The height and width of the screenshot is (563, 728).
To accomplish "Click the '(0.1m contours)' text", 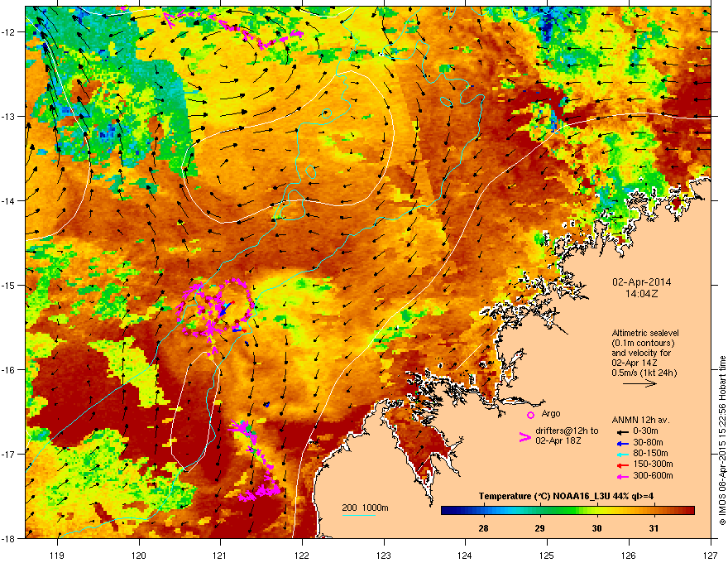I will coord(643,343).
